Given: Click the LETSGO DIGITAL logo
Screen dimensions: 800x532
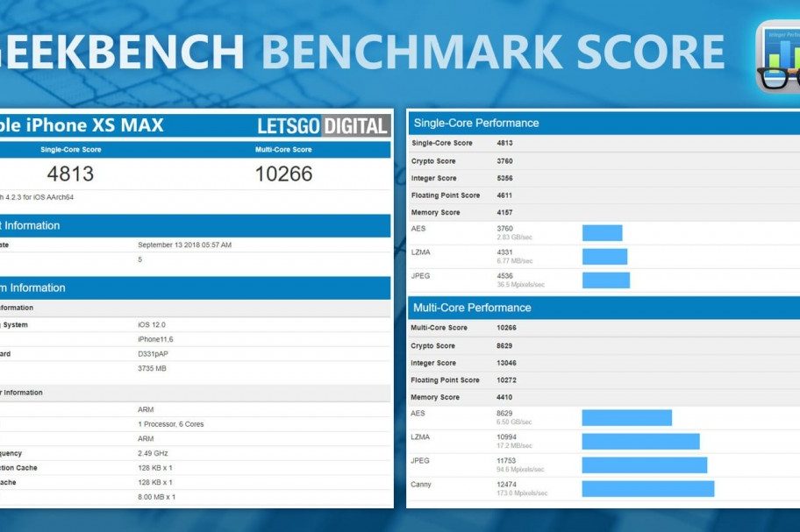Looking at the screenshot, I should 323,126.
